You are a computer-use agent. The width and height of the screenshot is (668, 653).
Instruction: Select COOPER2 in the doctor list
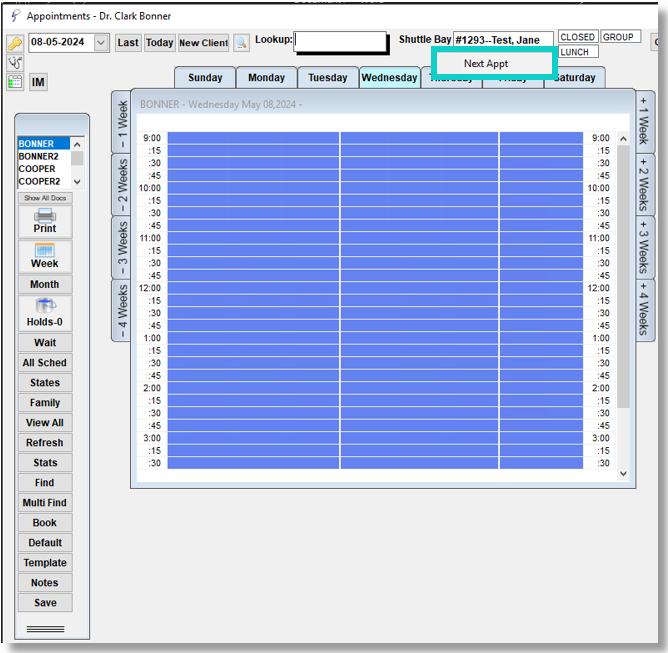(x=44, y=181)
